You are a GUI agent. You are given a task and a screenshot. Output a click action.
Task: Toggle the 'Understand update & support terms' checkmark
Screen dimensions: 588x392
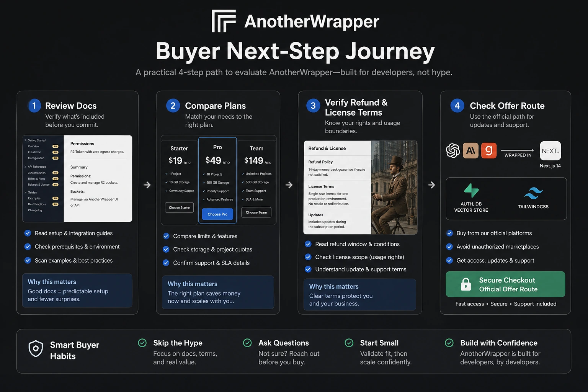[308, 269]
